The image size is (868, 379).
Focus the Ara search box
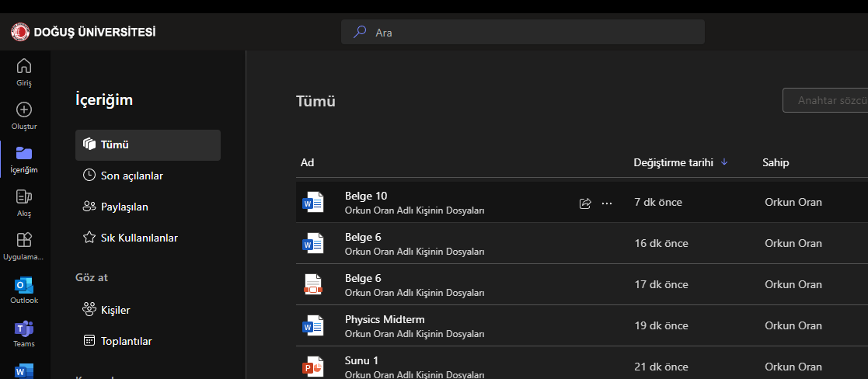pyautogui.click(x=522, y=32)
